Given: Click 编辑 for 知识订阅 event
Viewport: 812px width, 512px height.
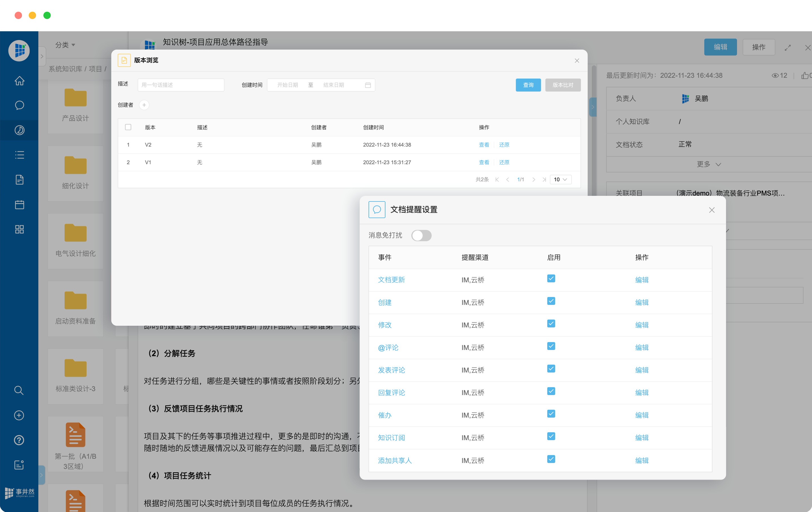Looking at the screenshot, I should coord(641,438).
